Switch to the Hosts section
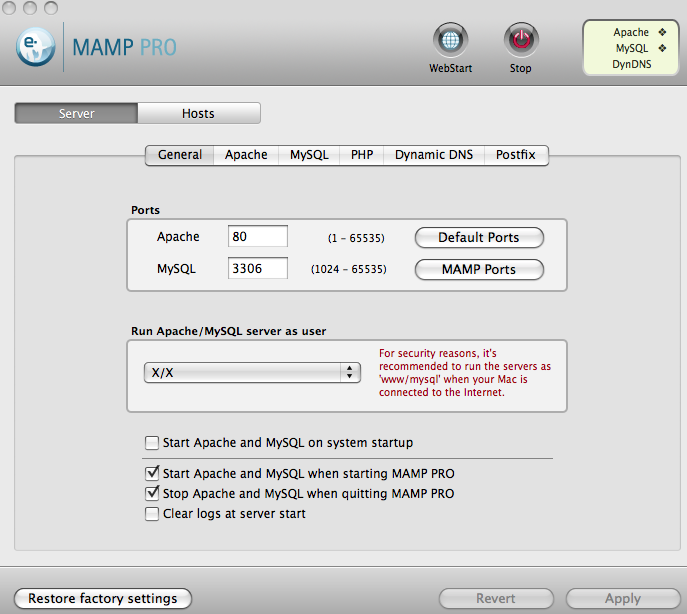Screen dimensions: 687x614 click(199, 113)
